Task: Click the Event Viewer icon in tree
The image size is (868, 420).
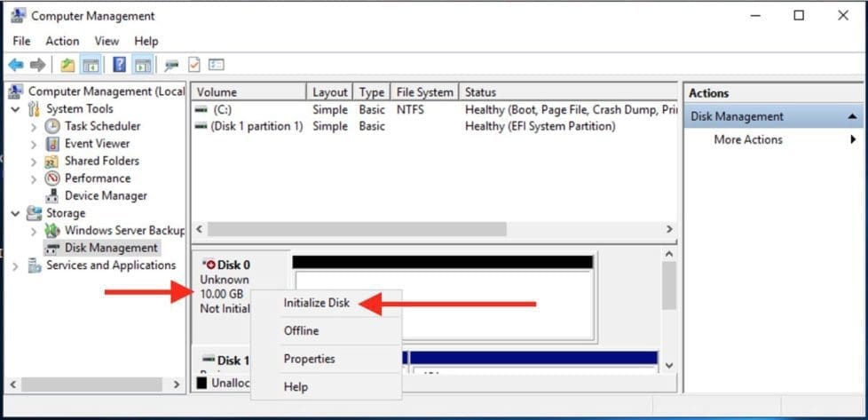Action: click(53, 144)
